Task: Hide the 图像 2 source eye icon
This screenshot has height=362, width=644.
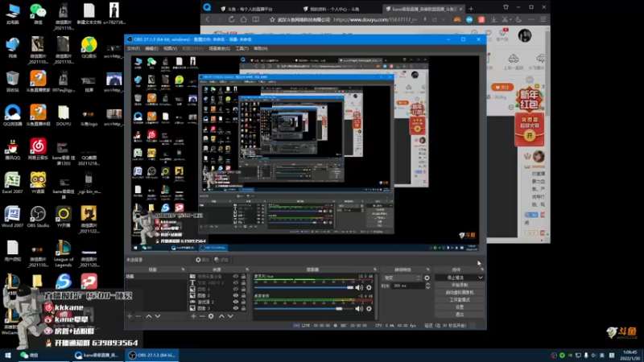Action: tap(236, 295)
